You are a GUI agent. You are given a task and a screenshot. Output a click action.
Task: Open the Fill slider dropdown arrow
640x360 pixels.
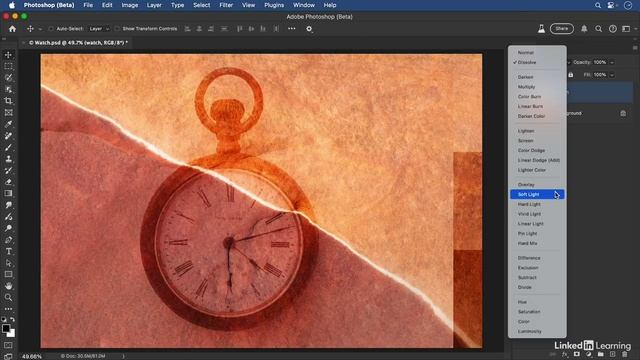[611, 75]
